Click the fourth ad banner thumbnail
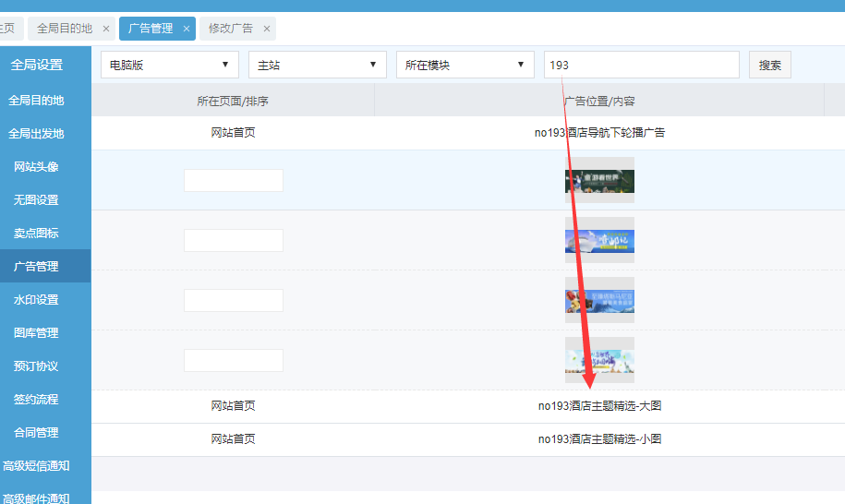This screenshot has width=845, height=504. (599, 360)
